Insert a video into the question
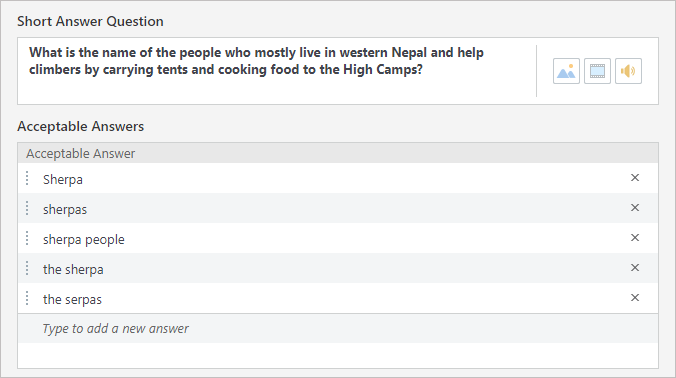 (597, 71)
